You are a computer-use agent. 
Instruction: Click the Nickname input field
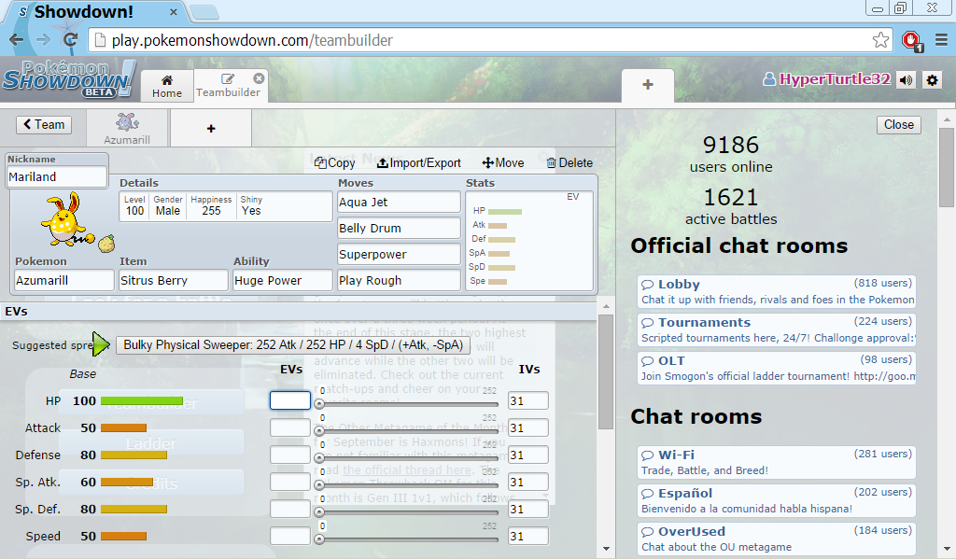(x=56, y=176)
